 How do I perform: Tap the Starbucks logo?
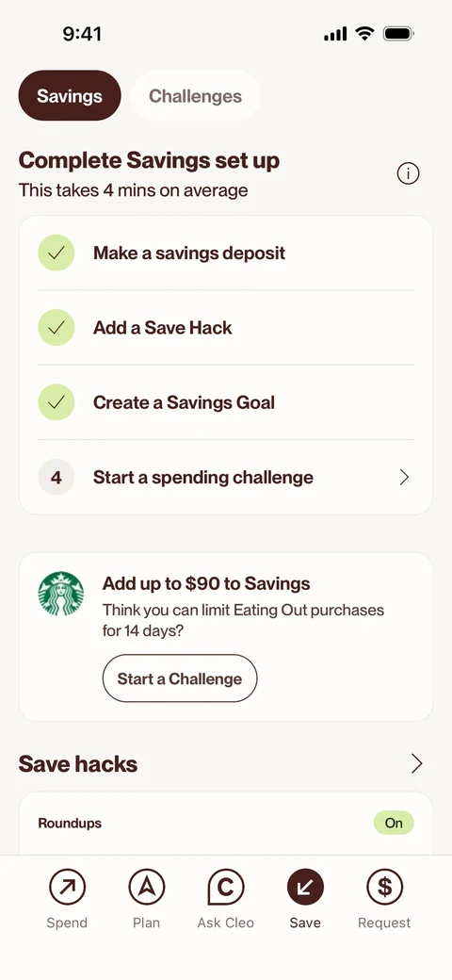[x=60, y=594]
